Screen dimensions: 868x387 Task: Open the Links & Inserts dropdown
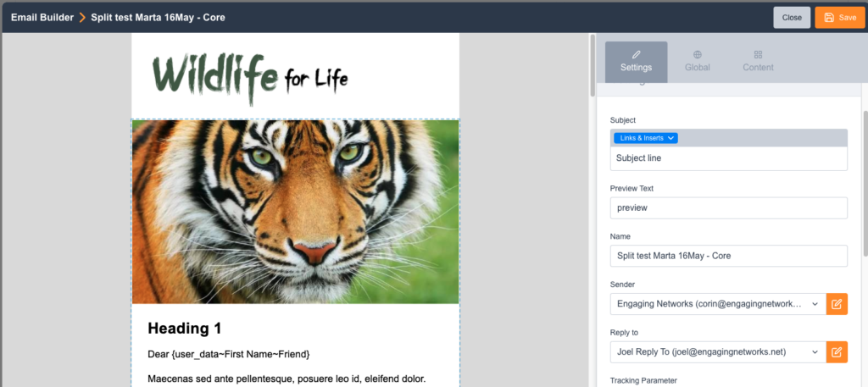[646, 138]
